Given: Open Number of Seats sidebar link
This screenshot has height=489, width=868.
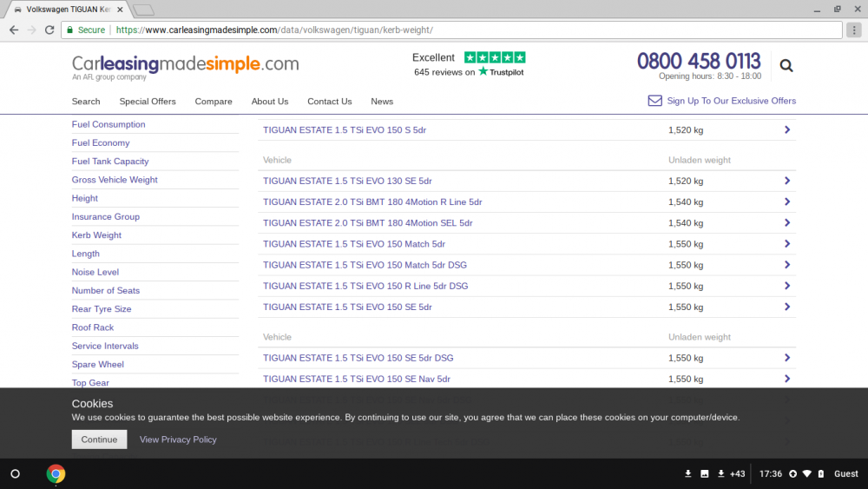Looking at the screenshot, I should (x=106, y=290).
